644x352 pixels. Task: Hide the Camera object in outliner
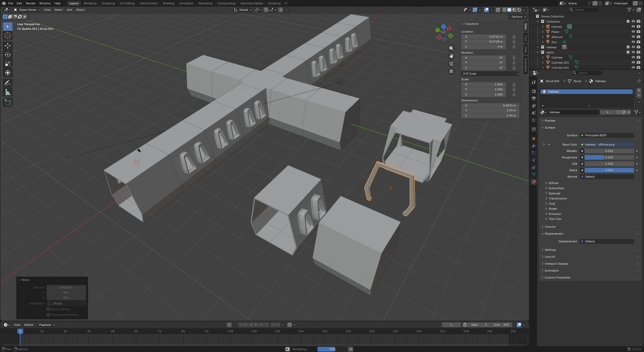tap(633, 26)
